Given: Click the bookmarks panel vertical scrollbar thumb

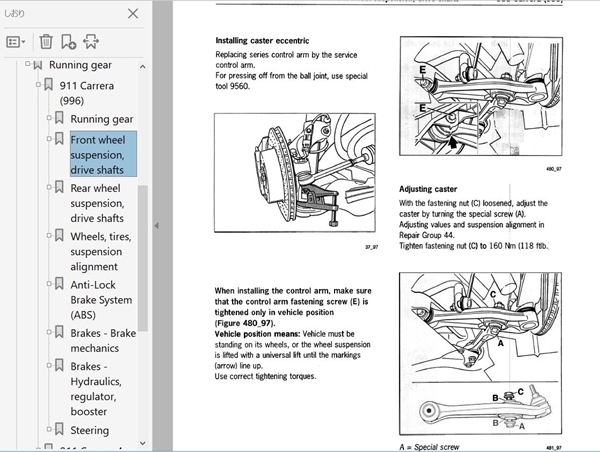Looking at the screenshot, I should [142, 258].
